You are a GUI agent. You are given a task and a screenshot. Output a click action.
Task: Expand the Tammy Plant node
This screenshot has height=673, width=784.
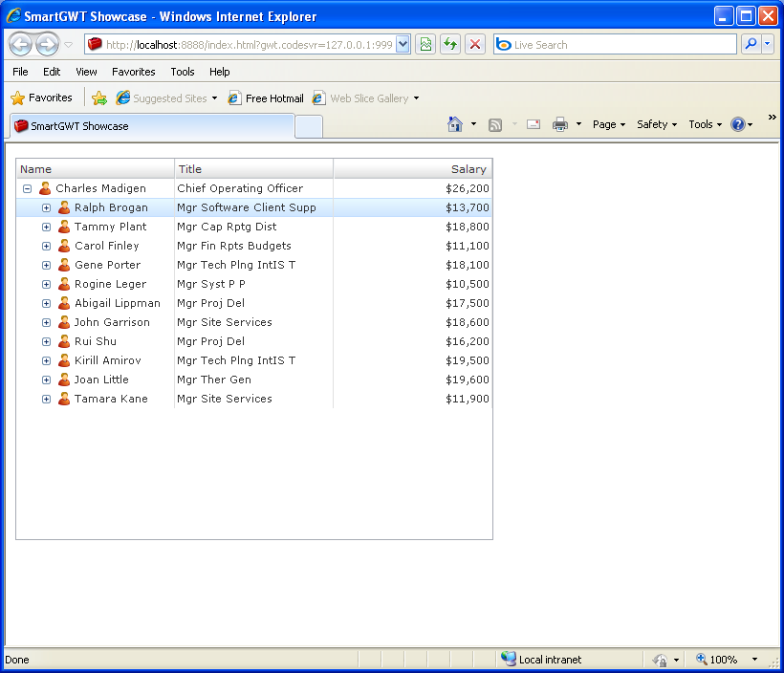pyautogui.click(x=47, y=227)
